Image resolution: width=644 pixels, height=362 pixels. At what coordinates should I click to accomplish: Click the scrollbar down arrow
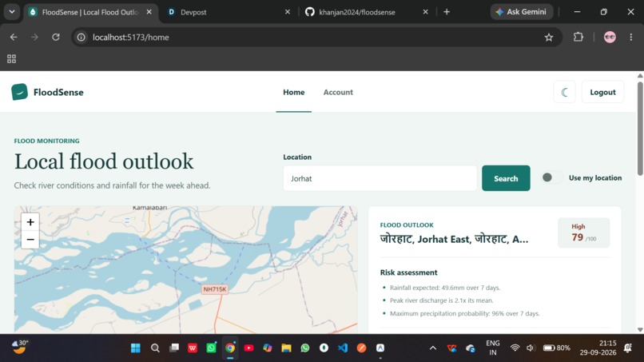(x=640, y=329)
